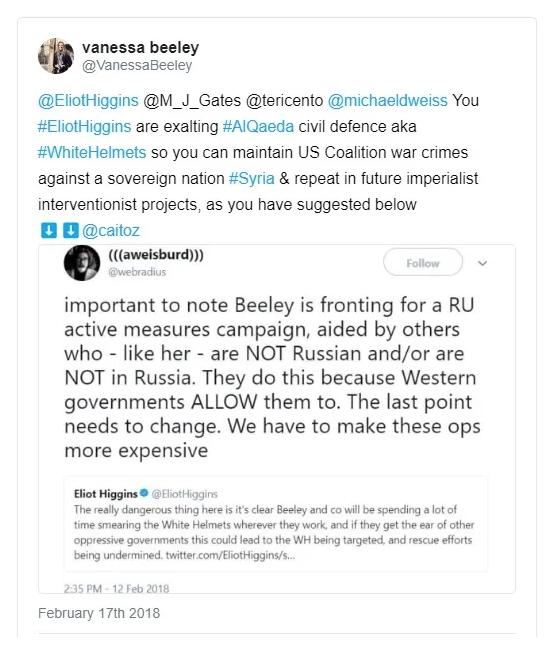Viewport: 557px width, 648px height.
Task: Click the first down-arrow emoji
Action: [49, 231]
